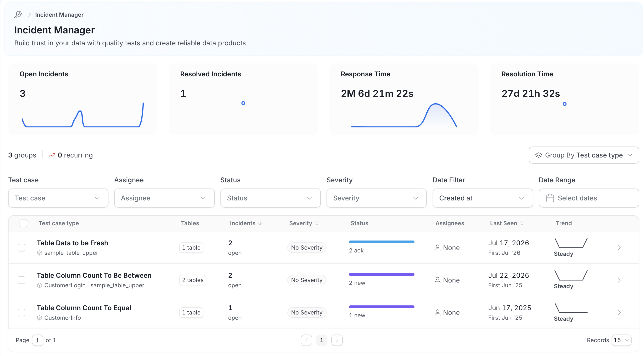Sort by Last Seen column sort icon
644x356 pixels.
click(522, 223)
